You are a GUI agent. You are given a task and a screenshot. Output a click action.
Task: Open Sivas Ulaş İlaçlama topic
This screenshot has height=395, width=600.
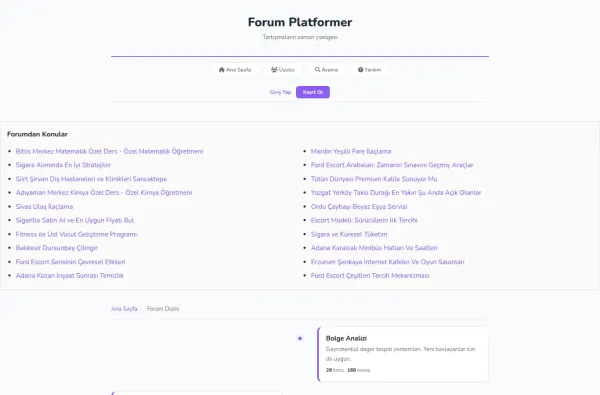[x=44, y=206]
